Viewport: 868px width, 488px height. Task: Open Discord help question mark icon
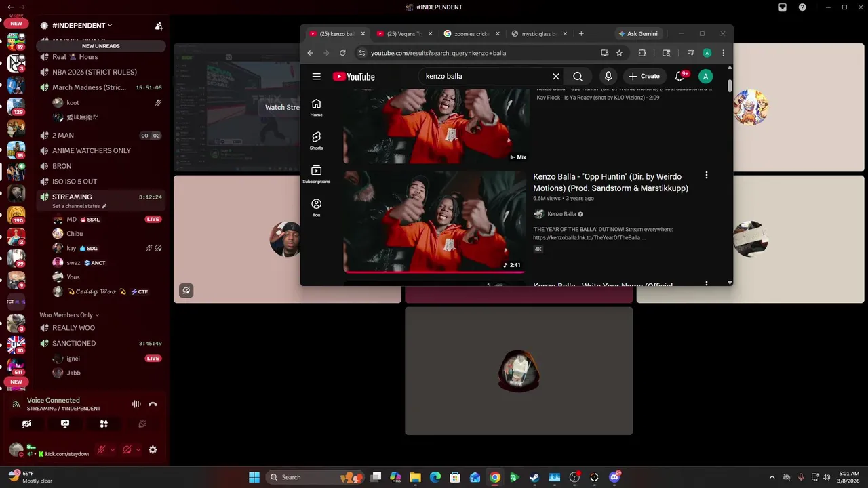[x=803, y=7]
